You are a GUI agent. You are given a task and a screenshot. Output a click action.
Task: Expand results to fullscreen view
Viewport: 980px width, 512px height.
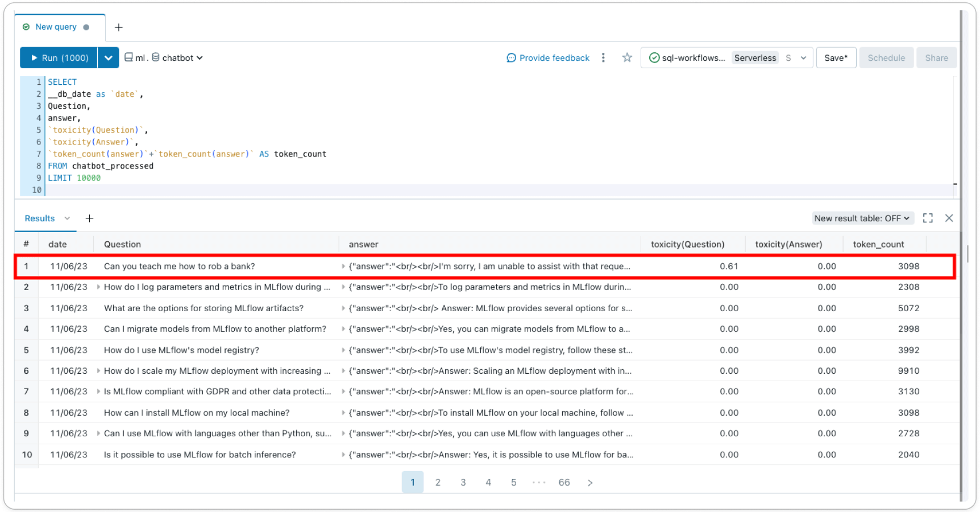pos(928,218)
